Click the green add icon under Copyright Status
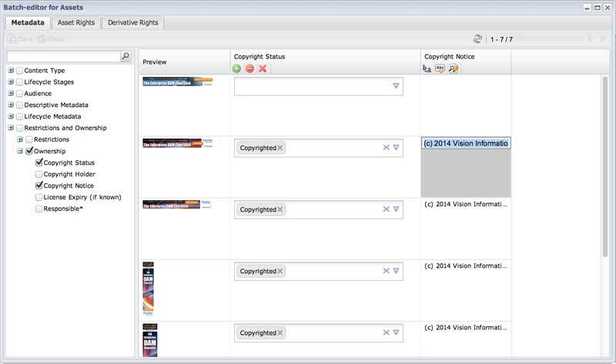 click(x=236, y=68)
